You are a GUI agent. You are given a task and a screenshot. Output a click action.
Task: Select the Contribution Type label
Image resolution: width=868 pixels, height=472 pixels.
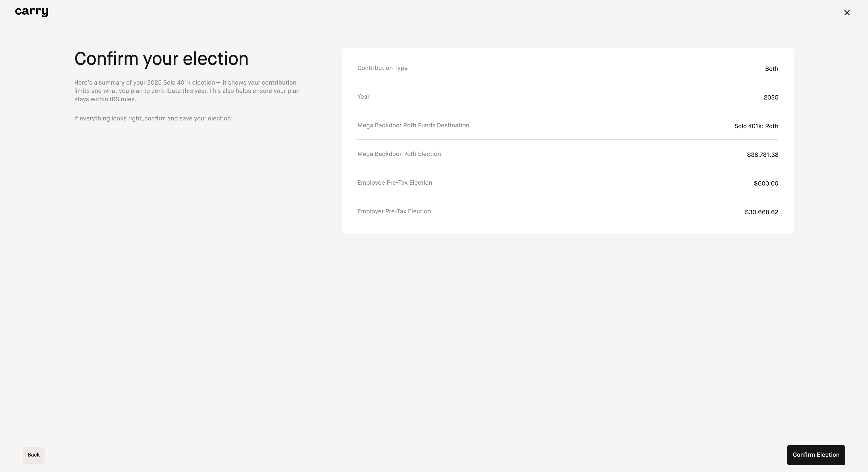[382, 68]
